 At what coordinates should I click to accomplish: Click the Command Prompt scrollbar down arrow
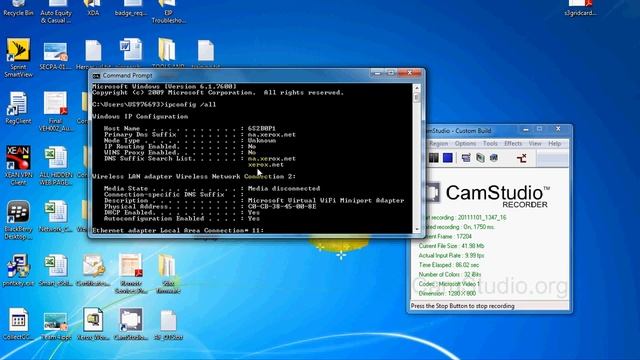[x=417, y=229]
